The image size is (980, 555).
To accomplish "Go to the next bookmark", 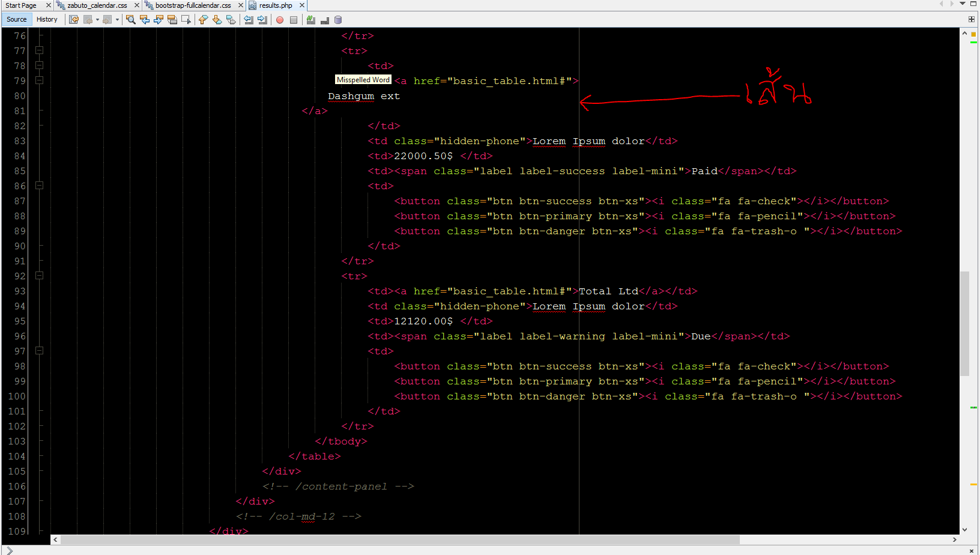I will click(x=217, y=20).
